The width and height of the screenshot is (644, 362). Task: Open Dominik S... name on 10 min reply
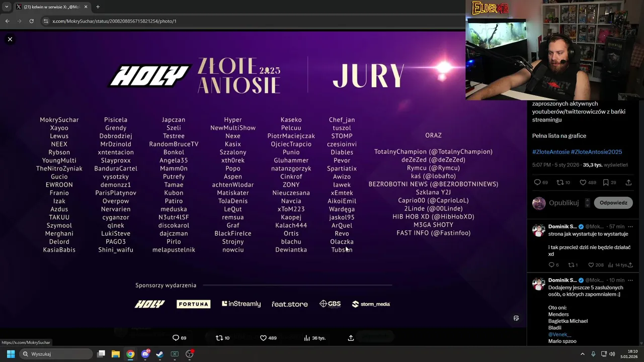562,280
